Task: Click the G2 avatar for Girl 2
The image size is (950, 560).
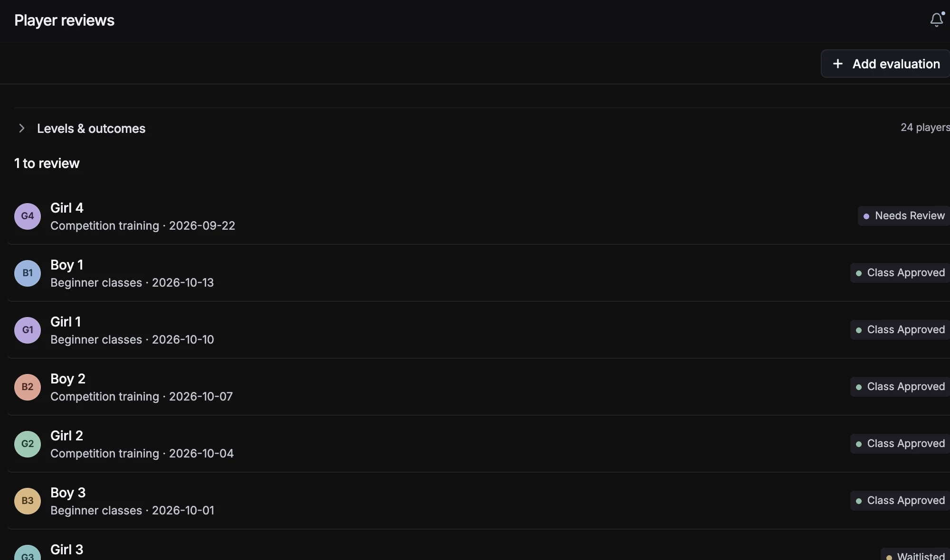Action: pos(28,444)
